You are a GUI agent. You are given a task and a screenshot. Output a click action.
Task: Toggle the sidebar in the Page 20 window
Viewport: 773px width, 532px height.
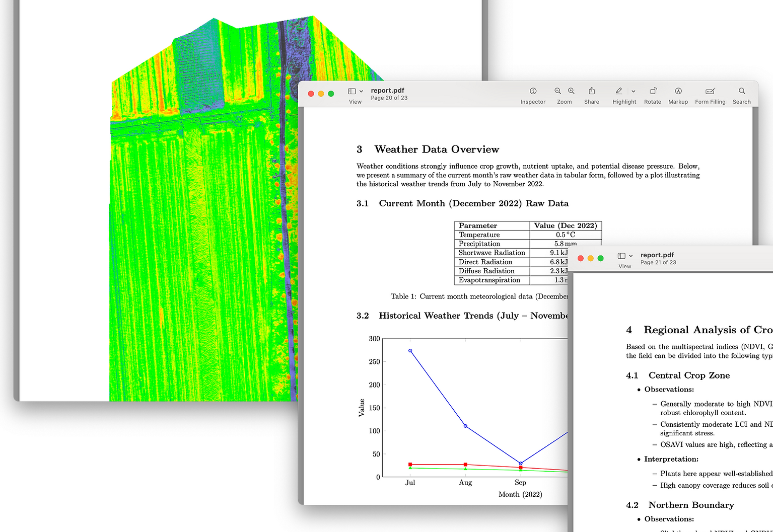pos(351,91)
